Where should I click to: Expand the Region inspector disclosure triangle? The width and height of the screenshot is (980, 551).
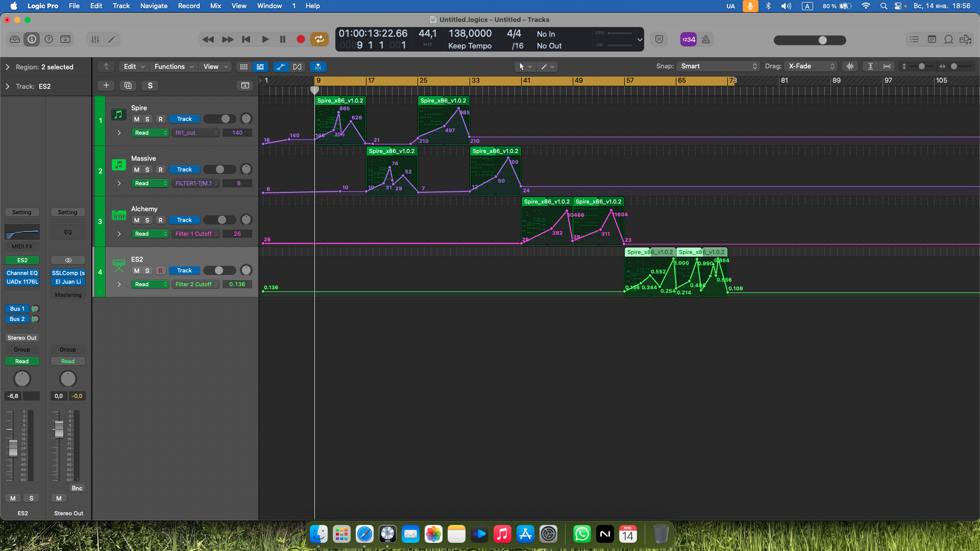[7, 67]
